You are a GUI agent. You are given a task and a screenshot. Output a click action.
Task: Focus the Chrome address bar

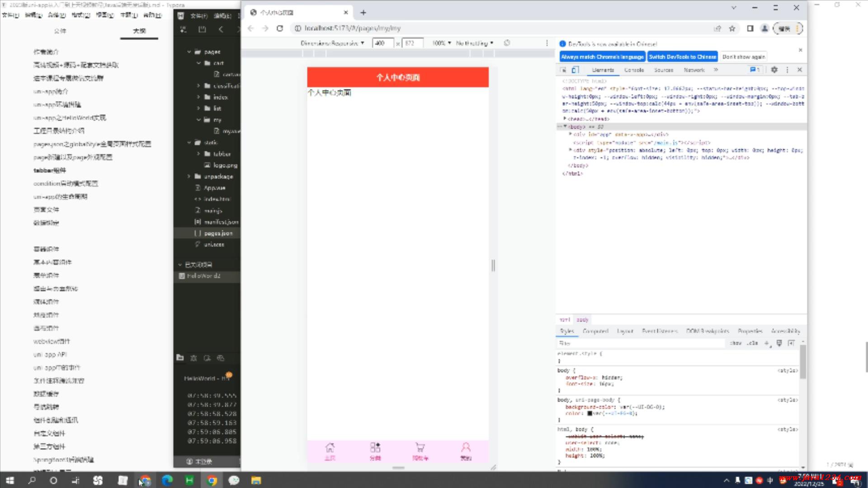(x=502, y=28)
